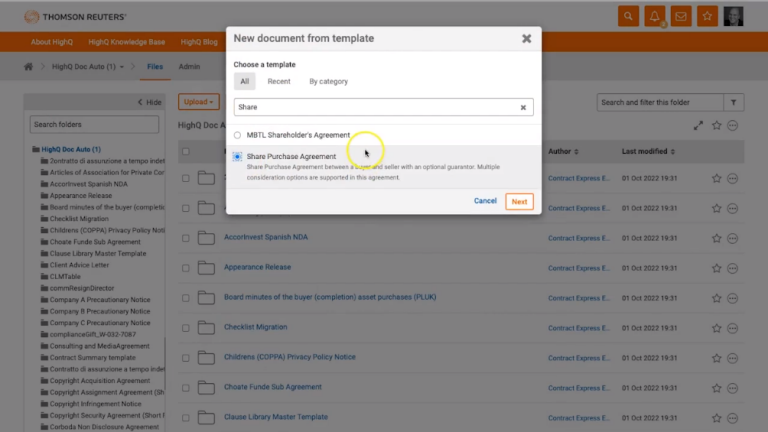
Task: Open the mail envelope icon
Action: coord(681,17)
